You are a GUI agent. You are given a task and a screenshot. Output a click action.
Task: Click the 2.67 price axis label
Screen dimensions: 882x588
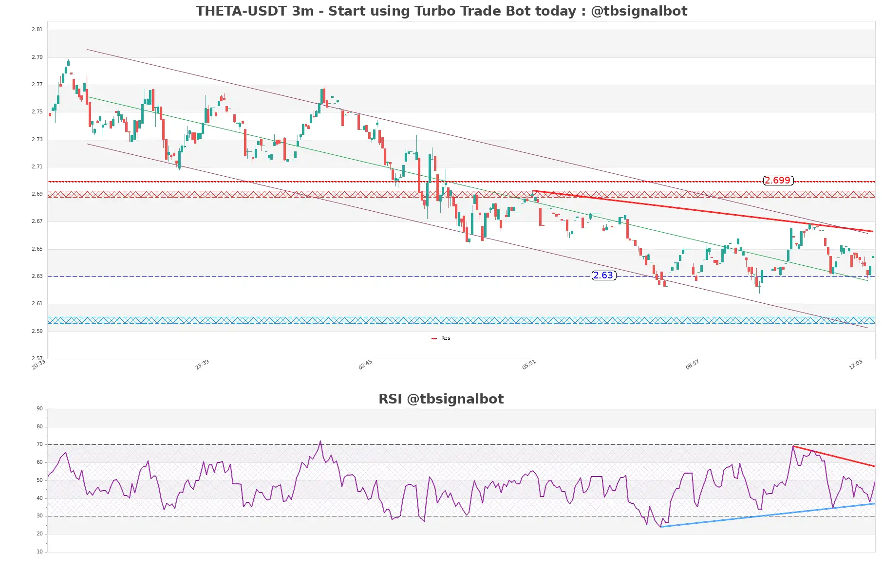pyautogui.click(x=37, y=221)
